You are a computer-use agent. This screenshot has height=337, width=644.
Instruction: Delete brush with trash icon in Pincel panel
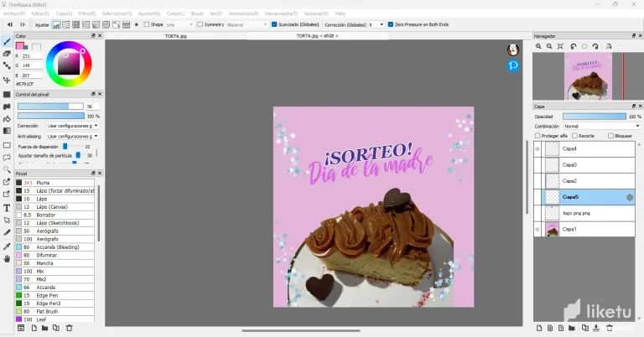[x=69, y=328]
